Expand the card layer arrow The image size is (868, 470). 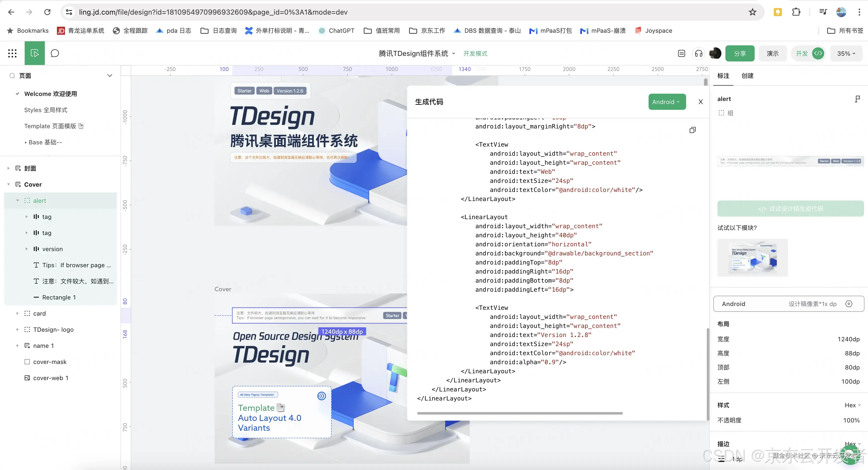(18, 313)
